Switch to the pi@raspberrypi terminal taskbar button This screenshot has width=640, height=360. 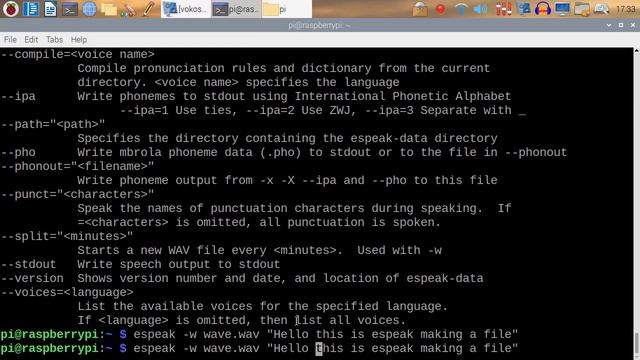point(236,9)
